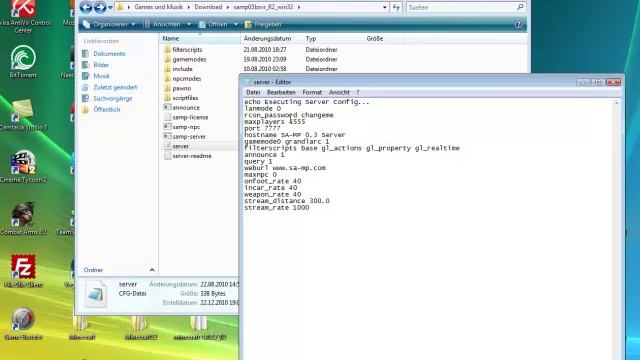This screenshot has height=360, width=640.
Task: Open the Ansichten views dropdown
Action: [x=167, y=24]
